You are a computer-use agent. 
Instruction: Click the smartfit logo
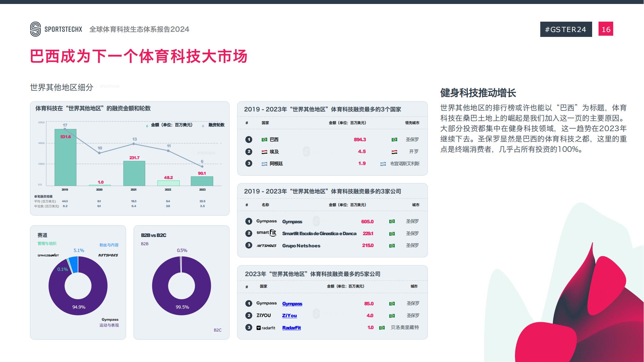pyautogui.click(x=266, y=233)
